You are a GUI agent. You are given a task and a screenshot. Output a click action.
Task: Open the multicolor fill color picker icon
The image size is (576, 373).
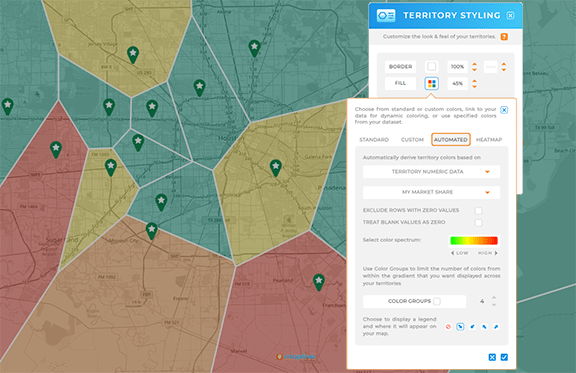pos(432,83)
